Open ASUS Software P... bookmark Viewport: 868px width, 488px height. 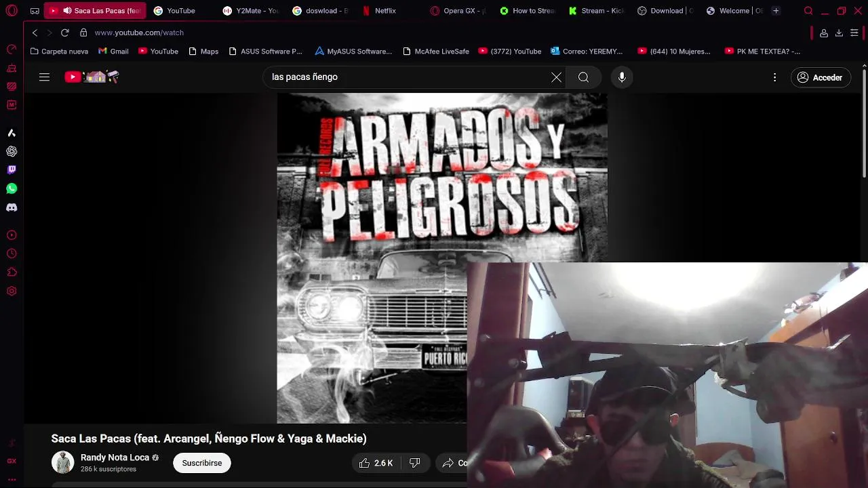265,52
